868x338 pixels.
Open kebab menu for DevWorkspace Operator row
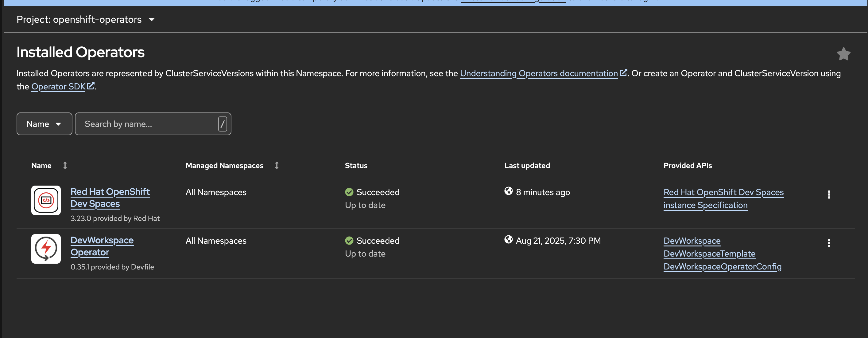[829, 243]
